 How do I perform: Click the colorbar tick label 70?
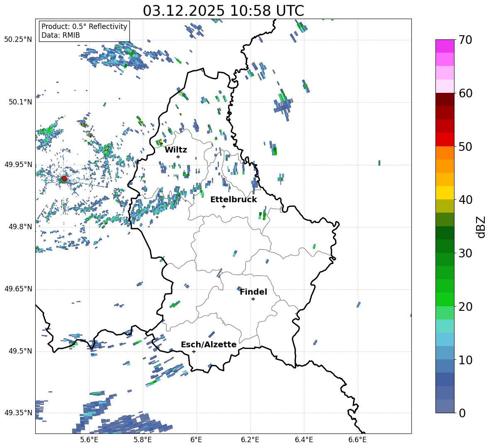pos(465,40)
